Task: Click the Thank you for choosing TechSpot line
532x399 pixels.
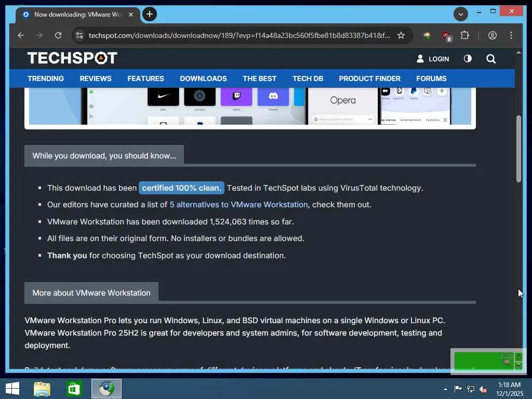Action: coord(166,256)
